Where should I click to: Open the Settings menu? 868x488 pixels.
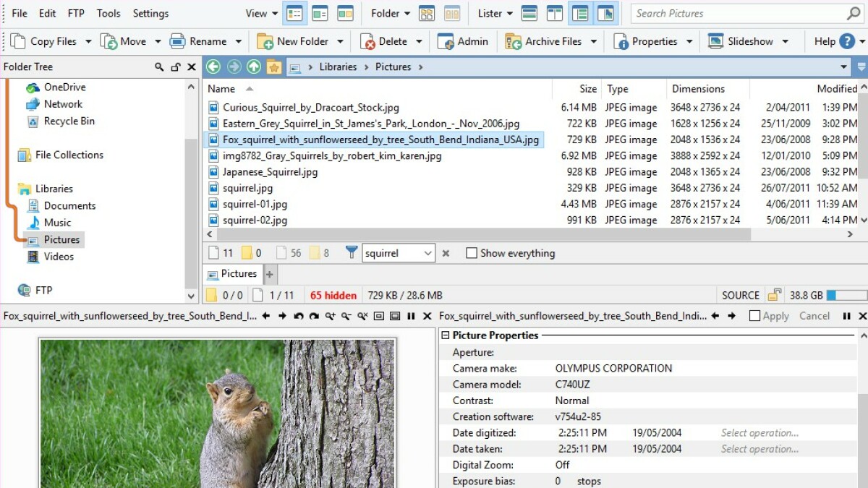tap(150, 13)
